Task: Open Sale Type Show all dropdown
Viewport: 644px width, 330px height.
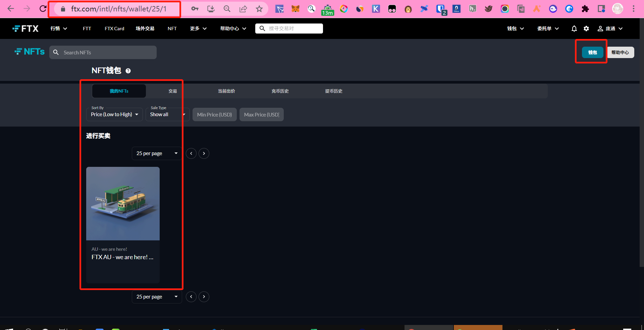Action: 167,114
